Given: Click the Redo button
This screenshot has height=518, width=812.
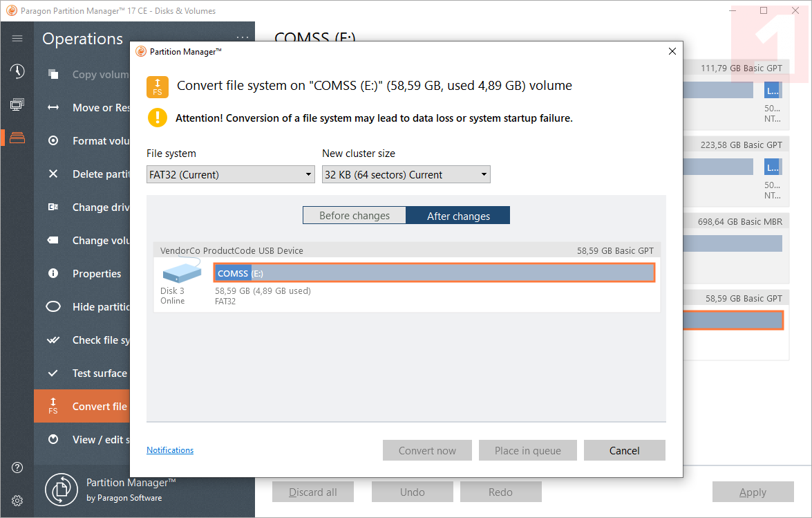Looking at the screenshot, I should pos(501,492).
